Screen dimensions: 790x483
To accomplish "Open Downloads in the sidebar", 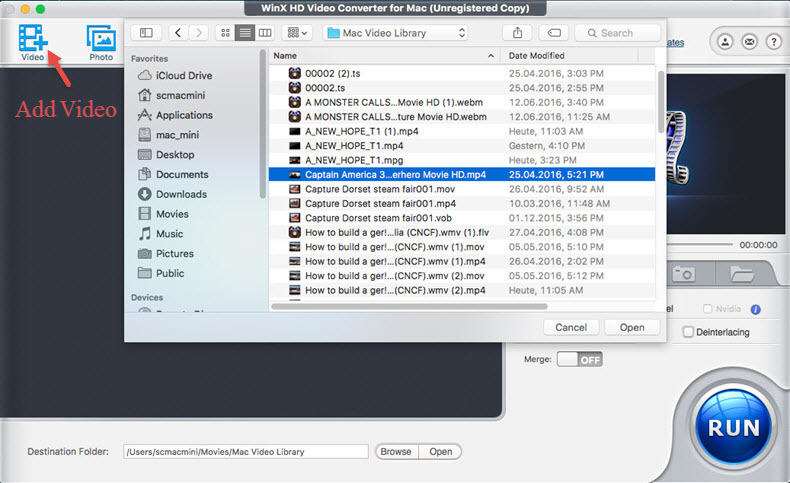I will pos(172,194).
